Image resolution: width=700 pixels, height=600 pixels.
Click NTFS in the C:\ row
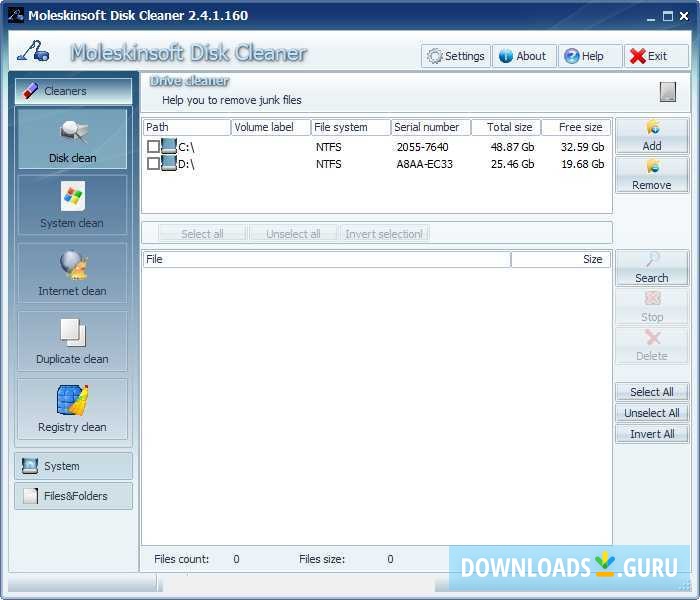pos(329,147)
